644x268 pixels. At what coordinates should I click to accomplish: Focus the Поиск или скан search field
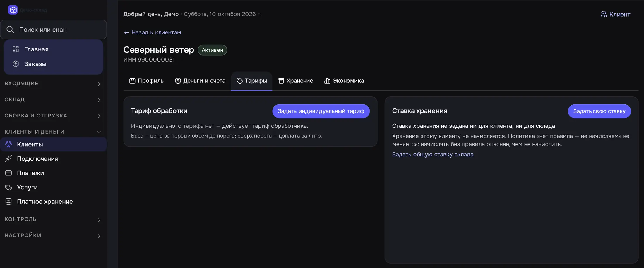pyautogui.click(x=53, y=30)
